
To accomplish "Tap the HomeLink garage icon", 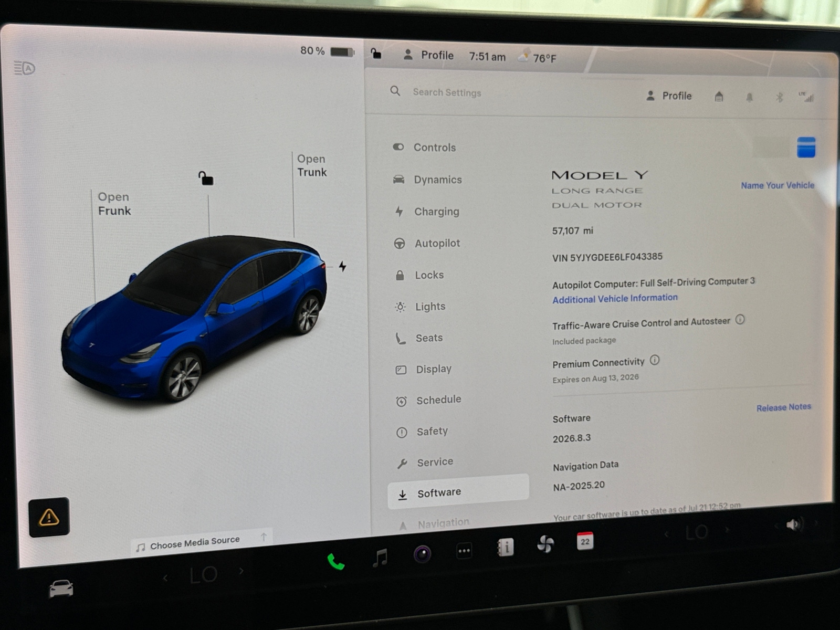I will pyautogui.click(x=719, y=97).
